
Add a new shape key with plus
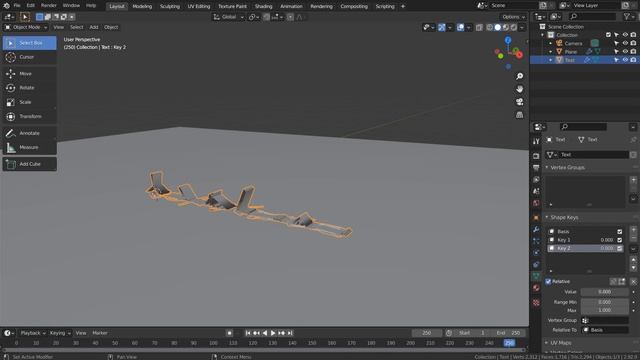(x=633, y=230)
